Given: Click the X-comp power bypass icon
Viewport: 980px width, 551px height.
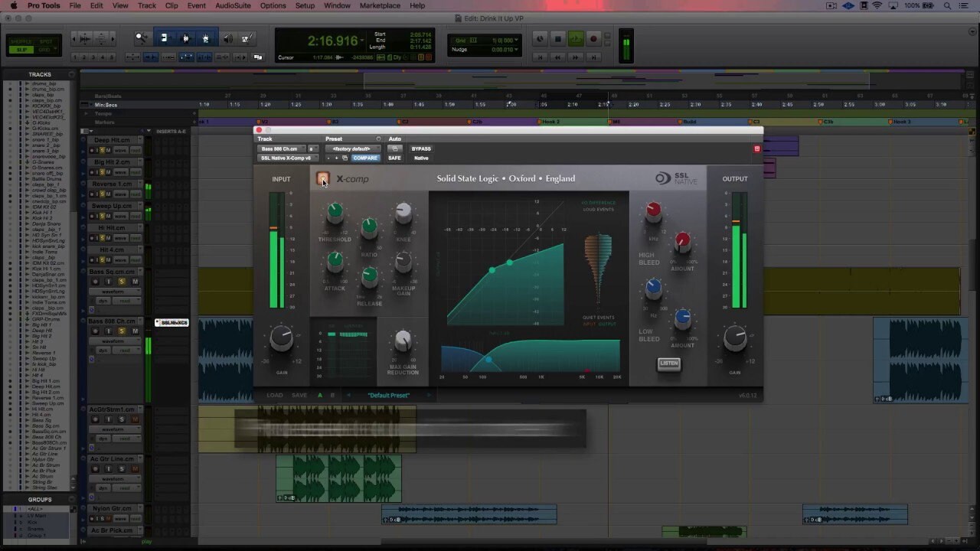Looking at the screenshot, I should coord(322,178).
